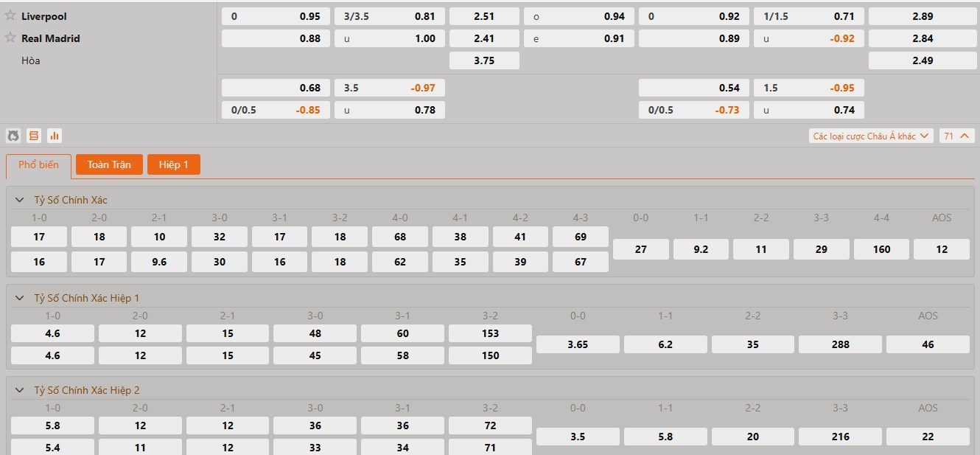Click Liverpool 1X2 odds 2.51
The width and height of the screenshot is (980, 455).
[x=484, y=16]
